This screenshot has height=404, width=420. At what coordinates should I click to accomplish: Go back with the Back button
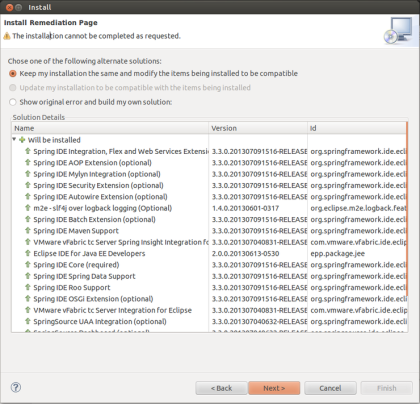(221, 388)
